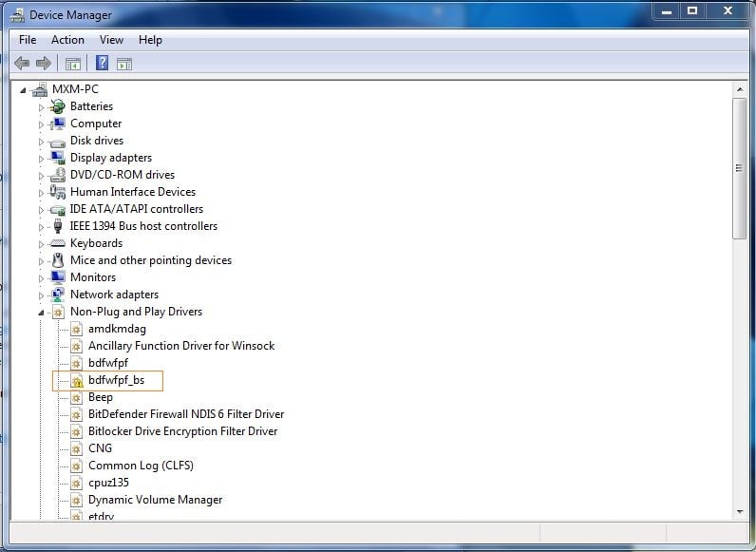Select the bdfwfpf driver entry
Screen dimensions: 756x552
pos(108,363)
